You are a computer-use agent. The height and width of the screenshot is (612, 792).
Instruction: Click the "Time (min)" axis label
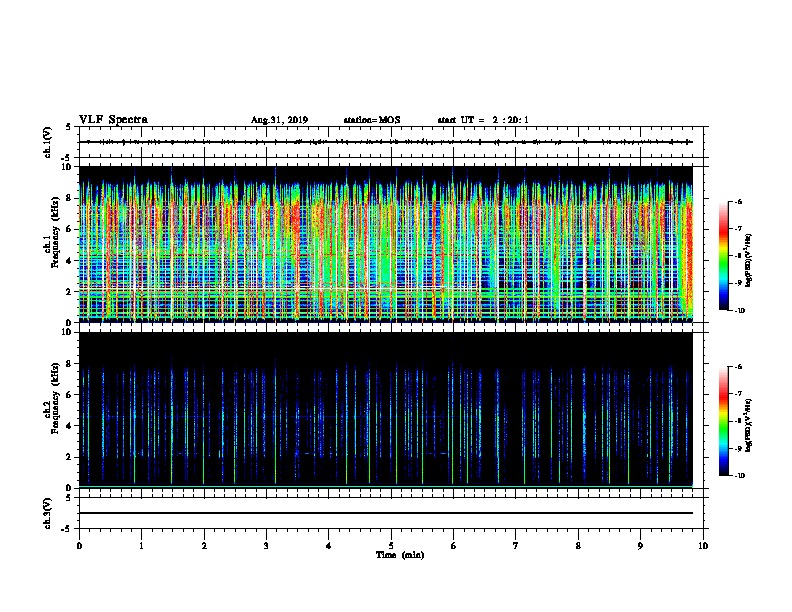(x=400, y=555)
